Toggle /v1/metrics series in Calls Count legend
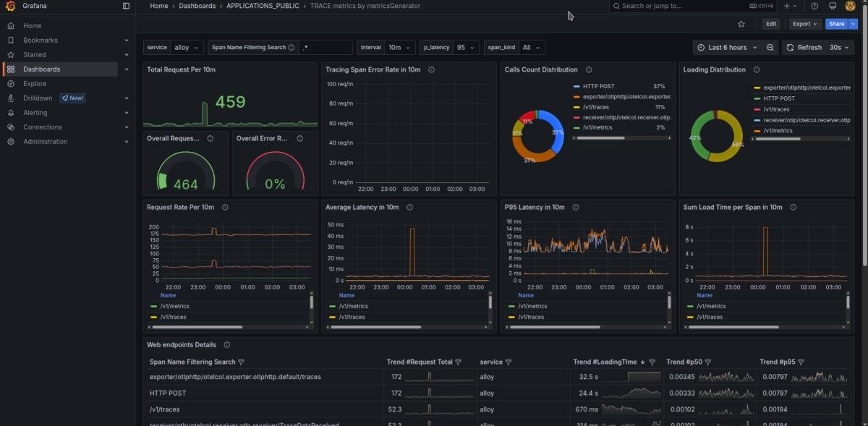868x426 pixels. pos(597,127)
